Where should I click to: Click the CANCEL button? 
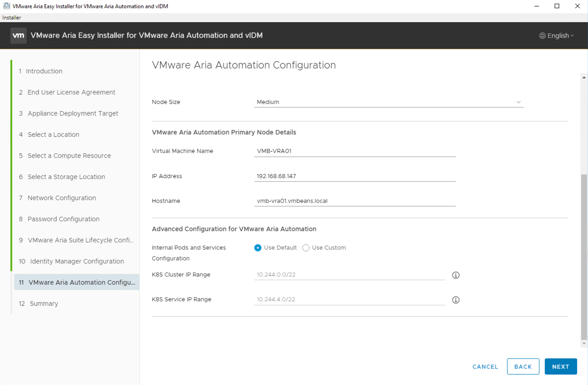coord(485,367)
